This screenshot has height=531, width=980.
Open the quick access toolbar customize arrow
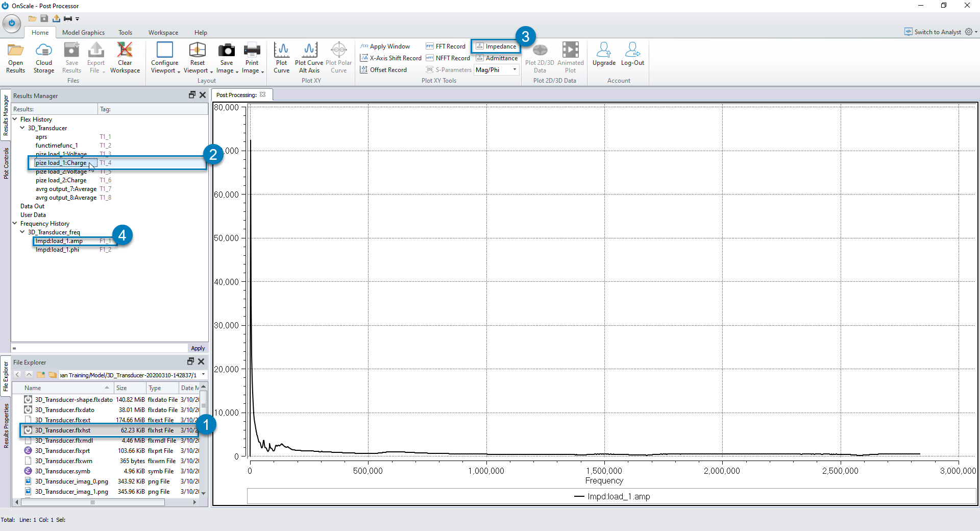click(78, 19)
